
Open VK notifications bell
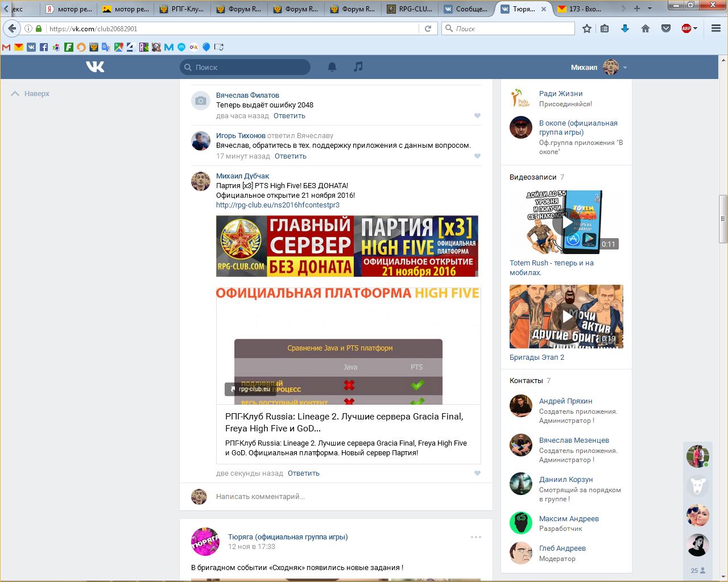click(332, 67)
